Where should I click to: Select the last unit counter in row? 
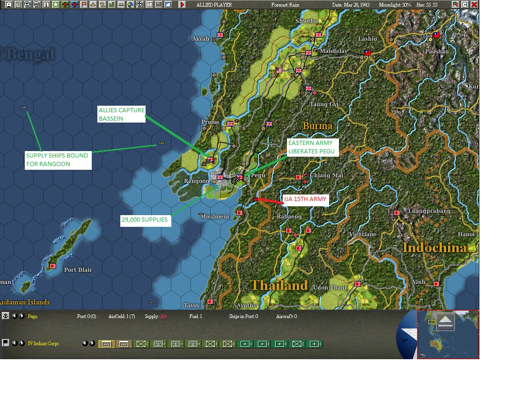(315, 344)
